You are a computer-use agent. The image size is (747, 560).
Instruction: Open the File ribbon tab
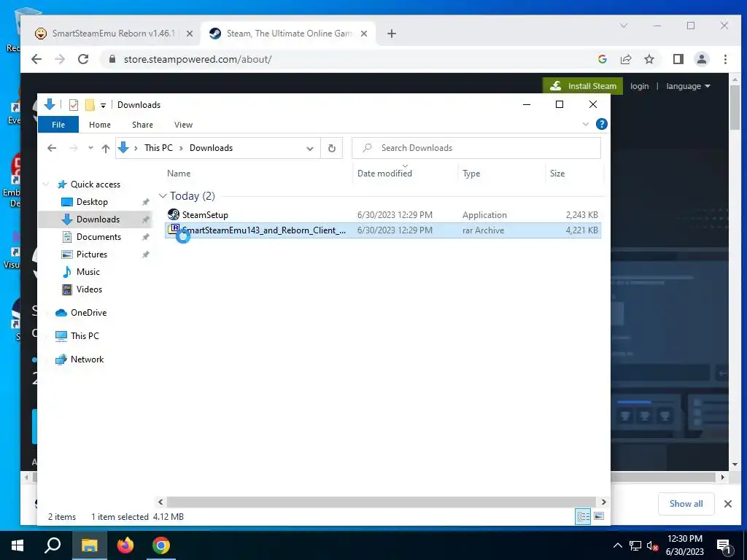(58, 125)
